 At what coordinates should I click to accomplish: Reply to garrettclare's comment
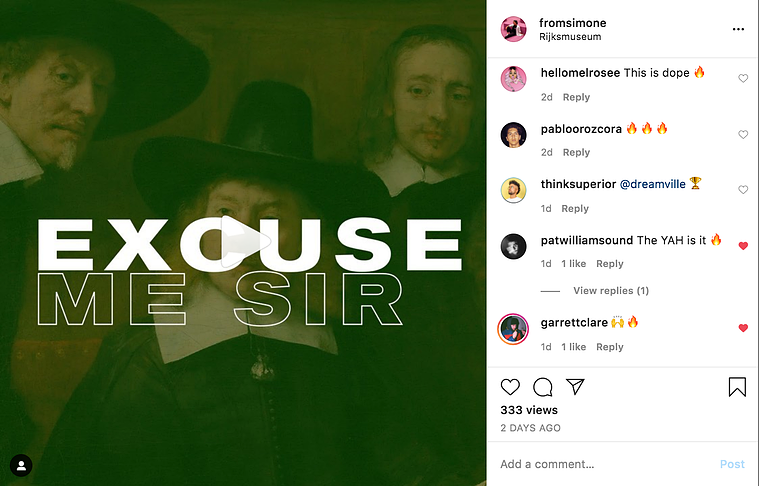tap(609, 347)
